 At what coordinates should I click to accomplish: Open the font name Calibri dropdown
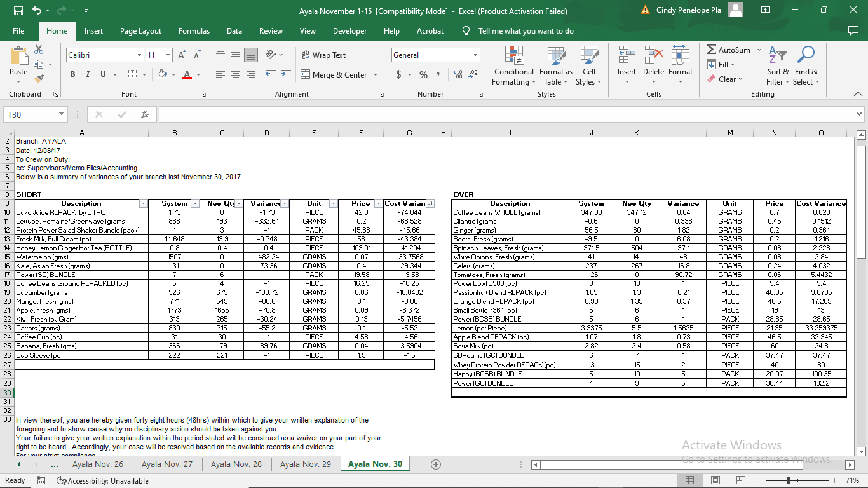click(139, 55)
